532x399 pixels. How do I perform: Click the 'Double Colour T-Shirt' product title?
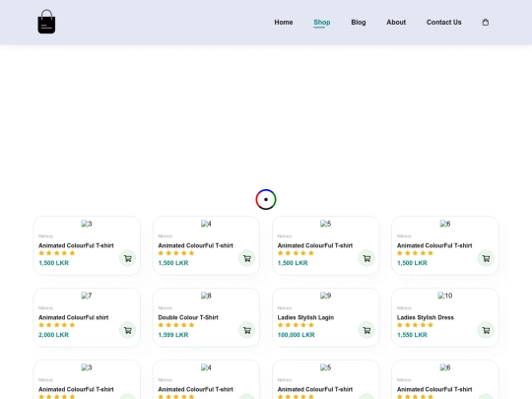pos(188,317)
